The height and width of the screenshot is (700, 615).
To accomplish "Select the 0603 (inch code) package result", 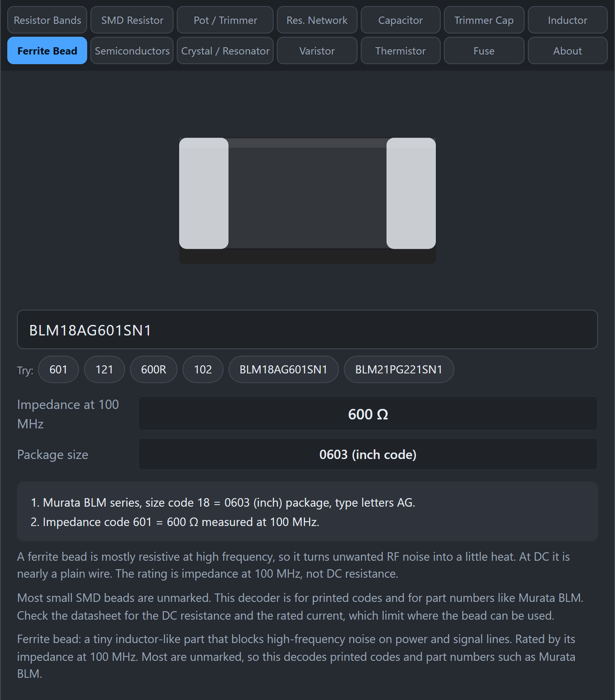I will tap(368, 455).
